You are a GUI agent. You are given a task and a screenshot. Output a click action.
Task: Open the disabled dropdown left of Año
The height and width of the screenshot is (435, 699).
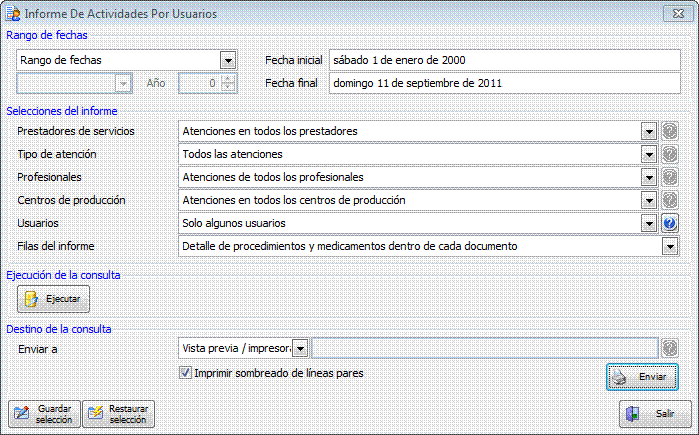pyautogui.click(x=123, y=83)
